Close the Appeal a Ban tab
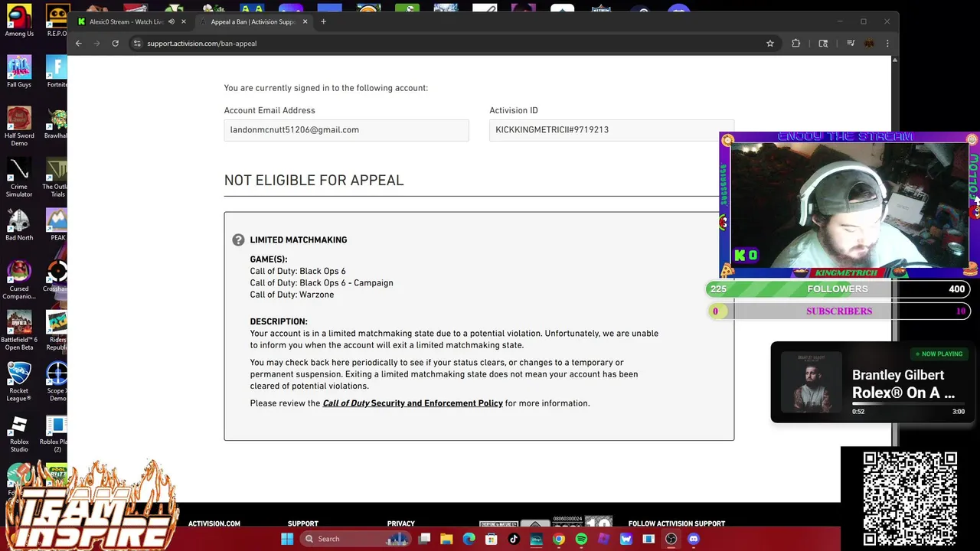The height and width of the screenshot is (551, 980). [305, 21]
